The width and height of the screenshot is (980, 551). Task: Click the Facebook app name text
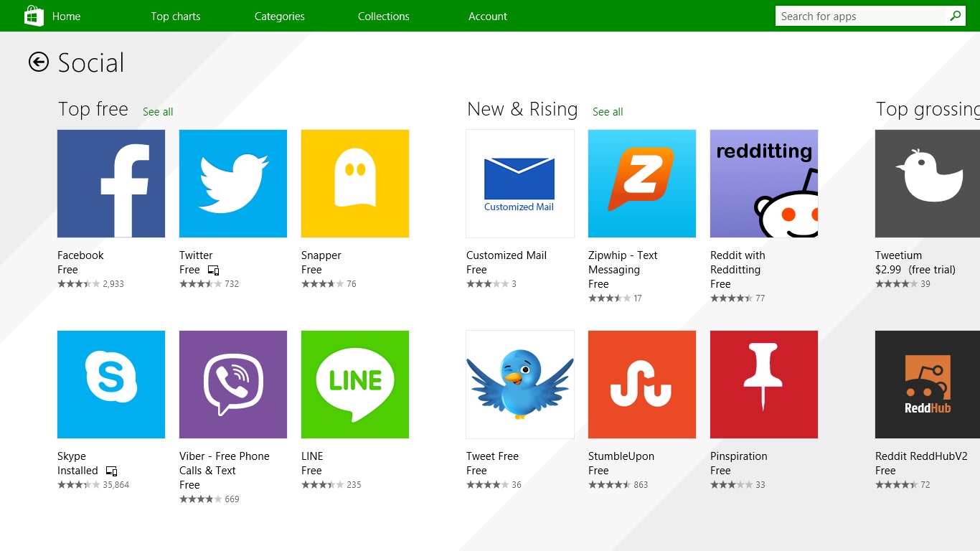pos(80,255)
